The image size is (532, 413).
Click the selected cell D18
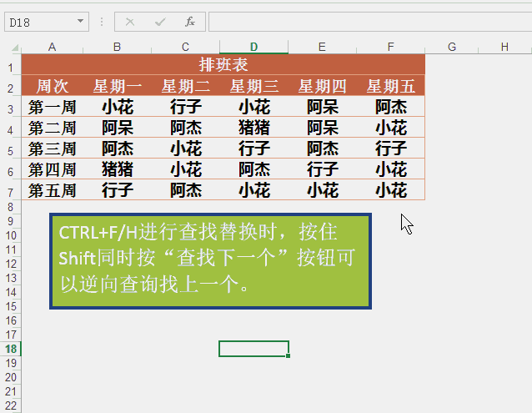253,349
